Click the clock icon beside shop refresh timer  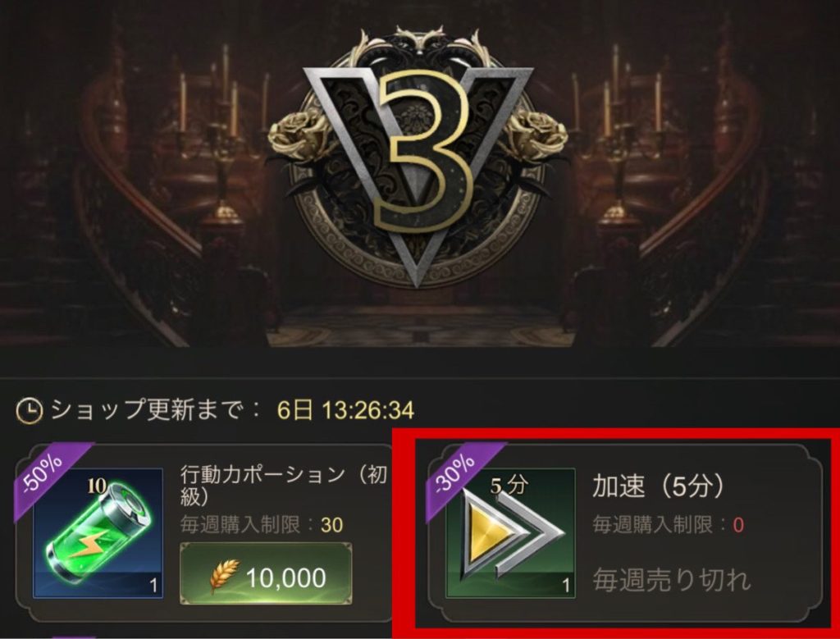pos(29,411)
